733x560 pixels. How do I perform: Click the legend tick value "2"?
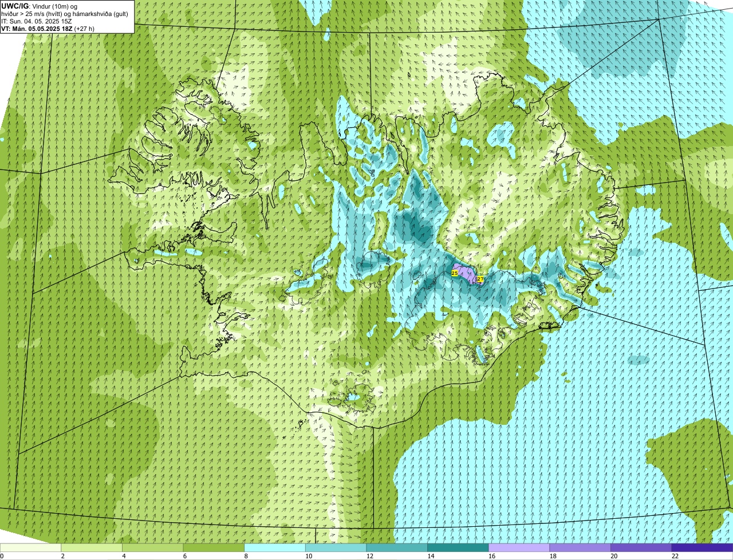[62, 556]
